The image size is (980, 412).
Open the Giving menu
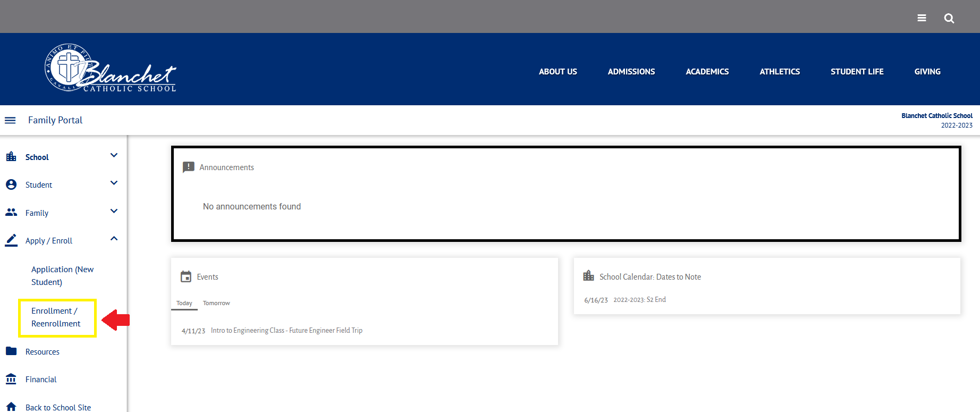point(927,72)
